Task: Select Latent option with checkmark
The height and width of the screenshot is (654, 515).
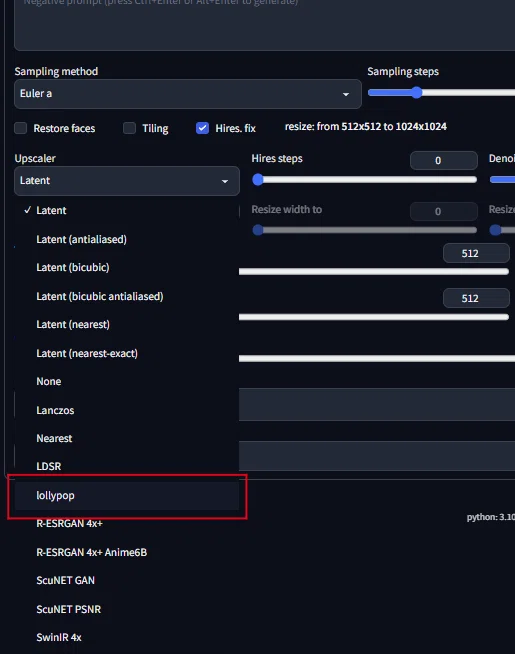Action: click(127, 210)
